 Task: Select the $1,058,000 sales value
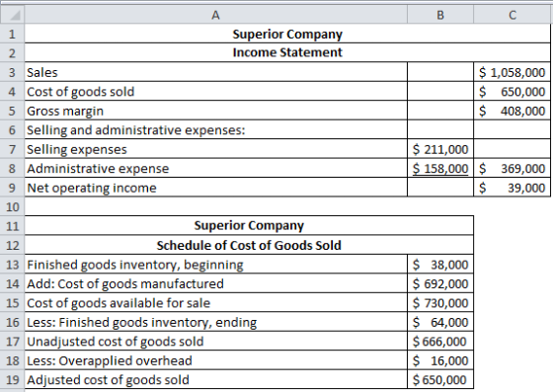(512, 72)
